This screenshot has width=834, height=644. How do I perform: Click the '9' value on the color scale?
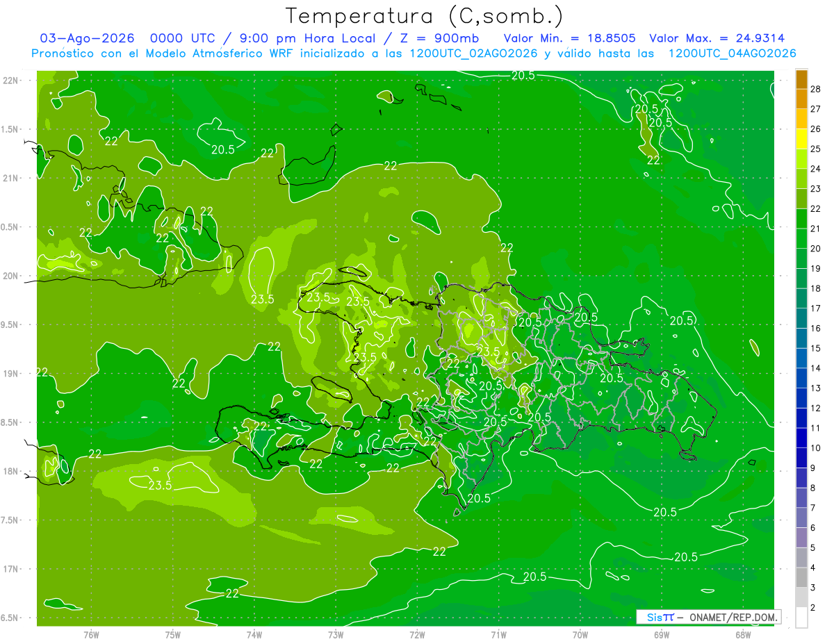pyautogui.click(x=813, y=468)
